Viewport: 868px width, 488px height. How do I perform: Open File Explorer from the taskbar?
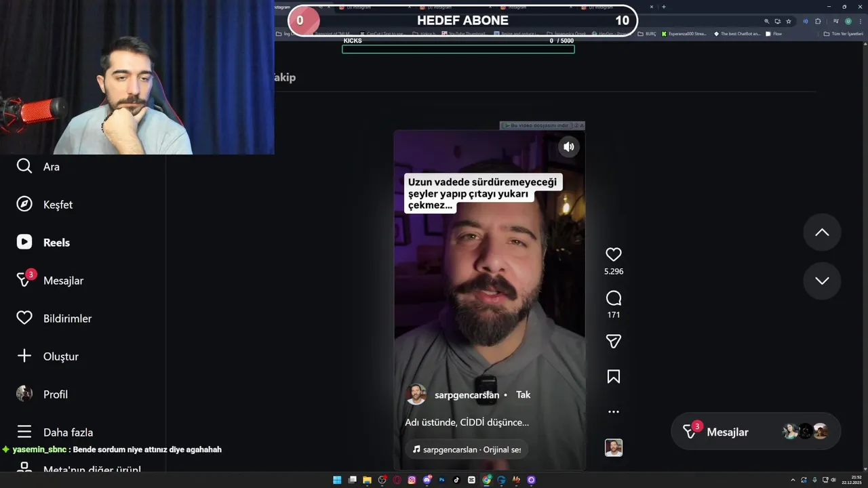click(x=367, y=481)
